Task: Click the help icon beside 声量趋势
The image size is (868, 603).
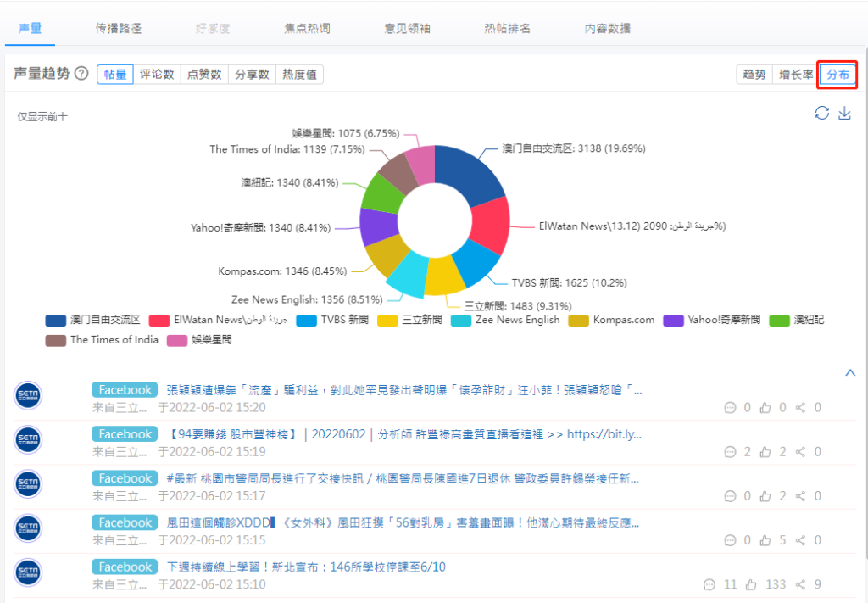Action: pos(81,74)
